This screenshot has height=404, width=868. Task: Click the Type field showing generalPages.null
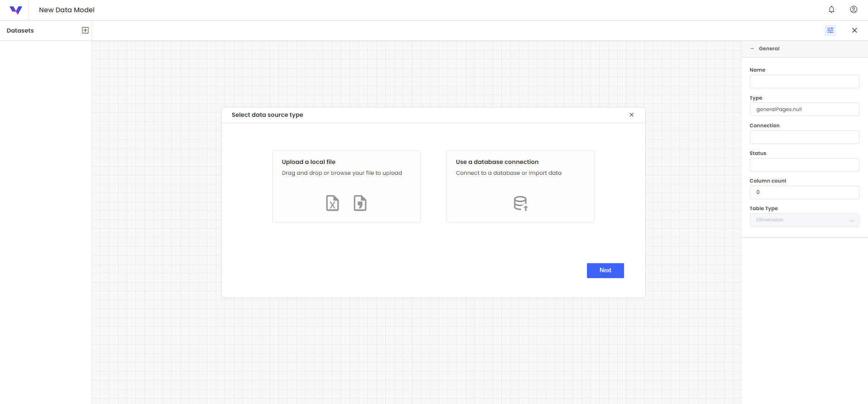click(x=804, y=109)
